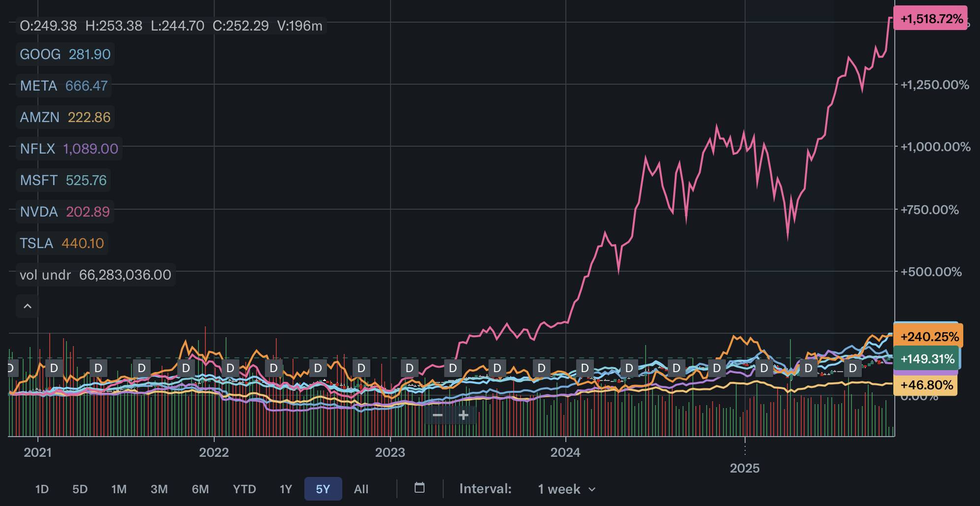The image size is (980, 506).
Task: Click the calendar date range icon
Action: coord(419,488)
